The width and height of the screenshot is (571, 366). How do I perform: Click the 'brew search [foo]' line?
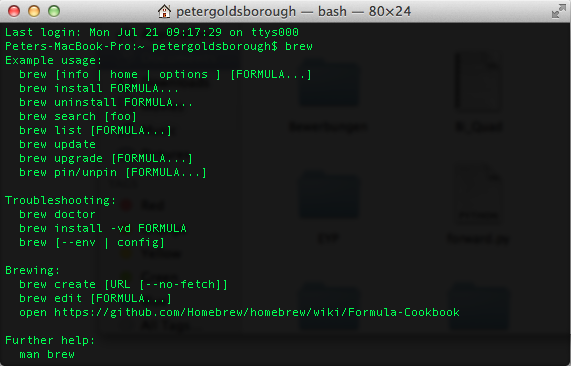click(78, 117)
